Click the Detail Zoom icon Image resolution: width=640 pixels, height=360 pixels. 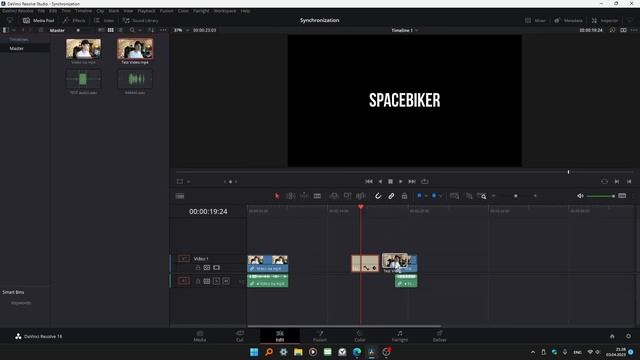[469, 196]
